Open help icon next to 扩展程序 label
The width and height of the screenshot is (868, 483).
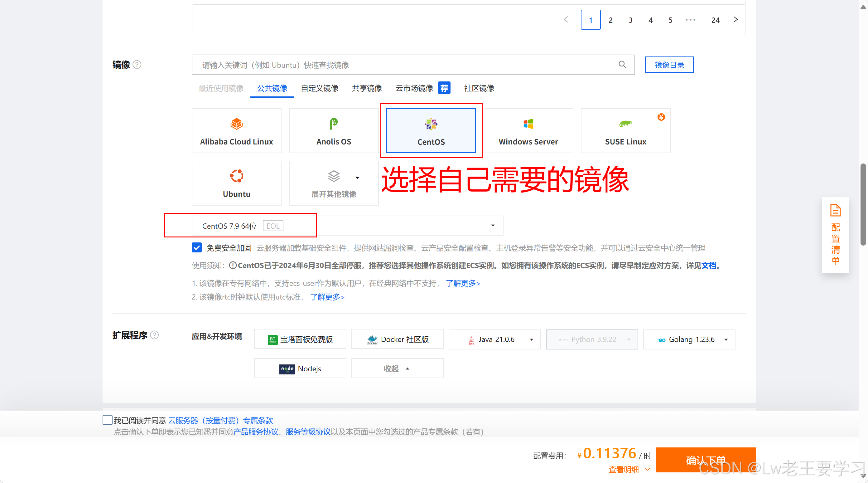[154, 335]
